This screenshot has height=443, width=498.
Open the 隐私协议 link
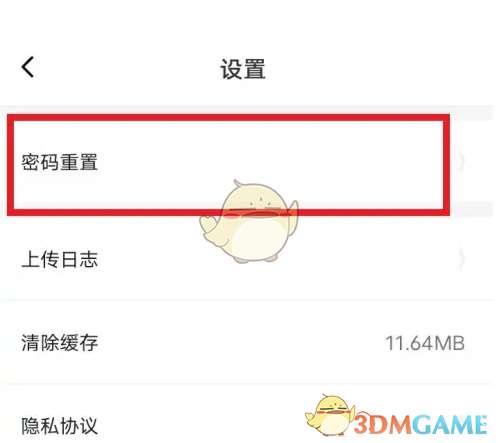(59, 426)
